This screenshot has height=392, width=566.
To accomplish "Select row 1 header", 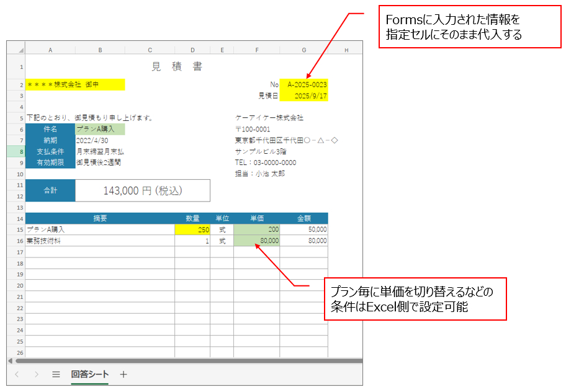I will coord(17,67).
